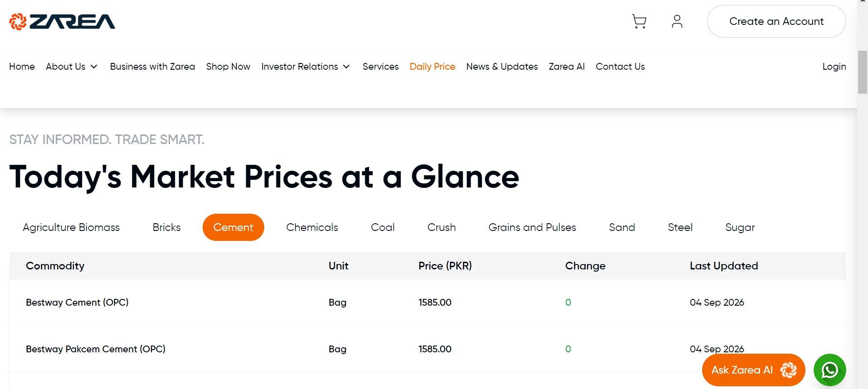
Task: Launch Ask Zarea AI assistant
Action: tap(753, 370)
